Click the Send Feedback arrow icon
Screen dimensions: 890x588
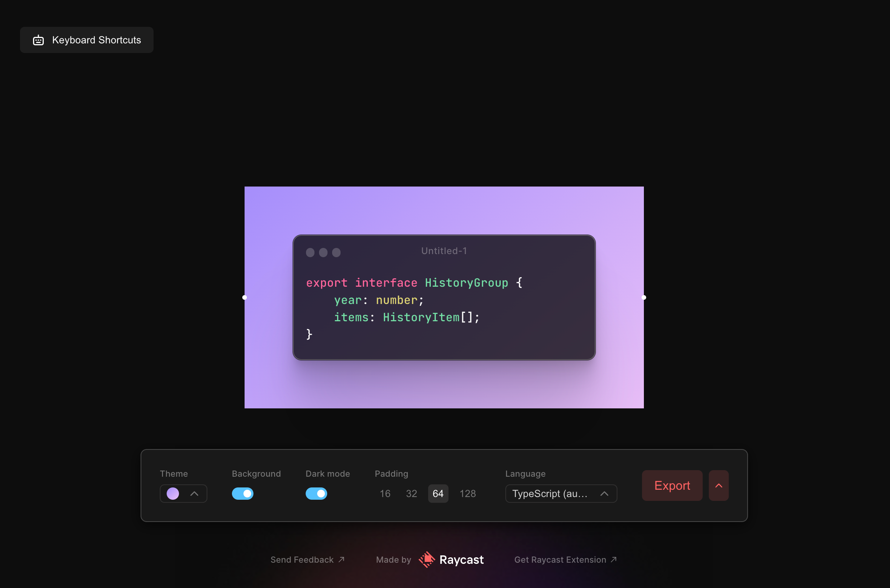pyautogui.click(x=341, y=560)
